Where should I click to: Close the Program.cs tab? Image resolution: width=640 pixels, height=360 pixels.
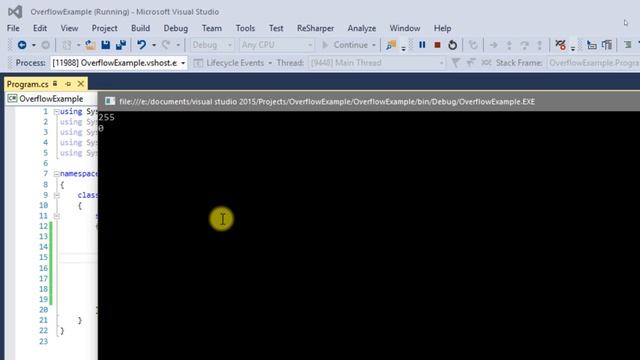point(81,84)
